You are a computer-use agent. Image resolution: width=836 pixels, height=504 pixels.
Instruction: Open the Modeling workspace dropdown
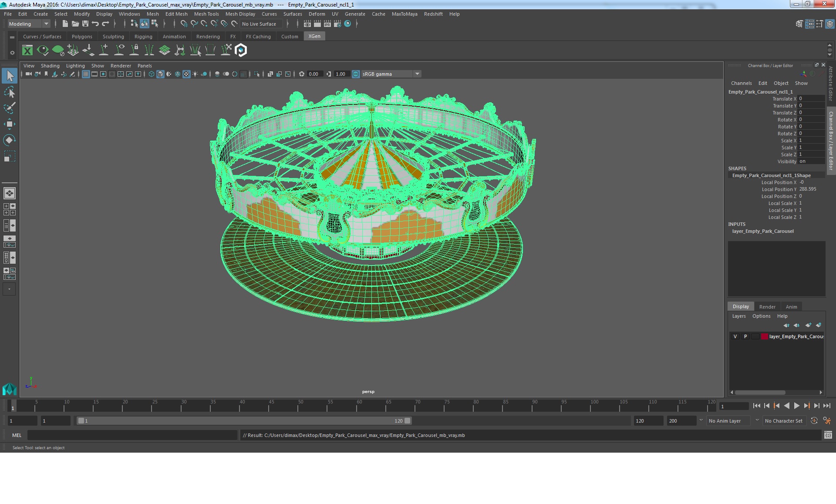29,24
